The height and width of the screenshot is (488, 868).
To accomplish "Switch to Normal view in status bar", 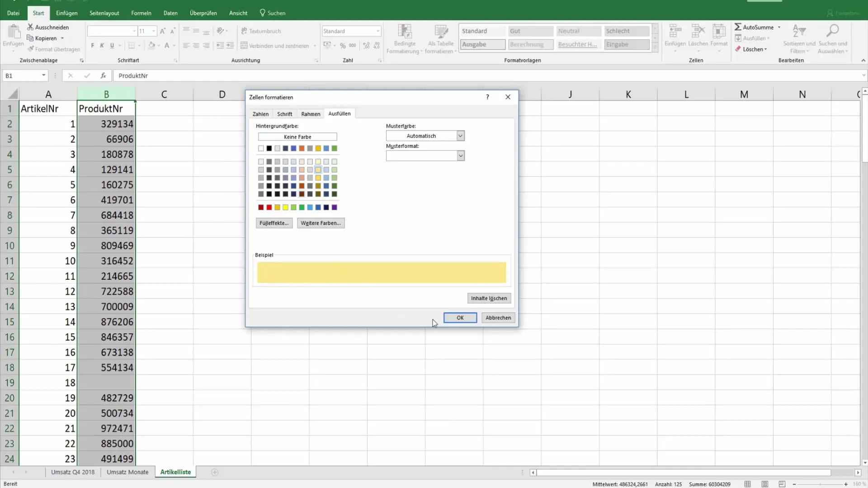I will [x=747, y=484].
